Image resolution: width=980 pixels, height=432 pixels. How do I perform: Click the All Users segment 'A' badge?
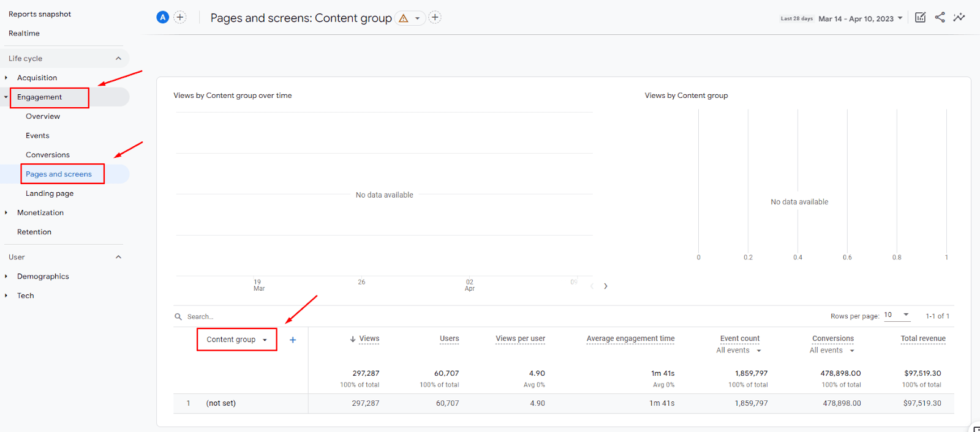162,17
